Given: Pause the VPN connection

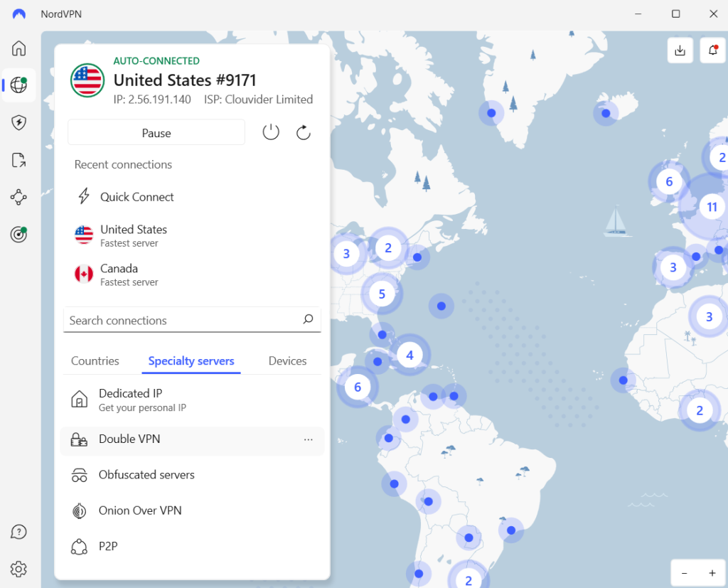Looking at the screenshot, I should (156, 133).
